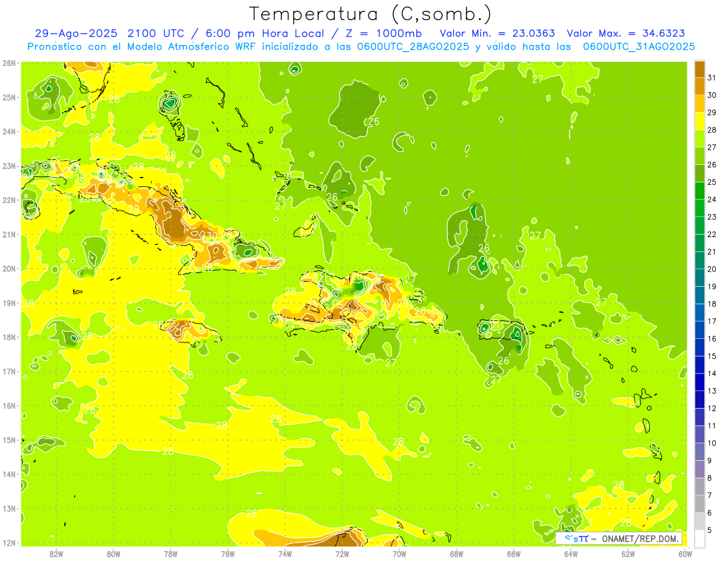Select the dark blue swatch between legend 13 and 14

[x=699, y=382]
